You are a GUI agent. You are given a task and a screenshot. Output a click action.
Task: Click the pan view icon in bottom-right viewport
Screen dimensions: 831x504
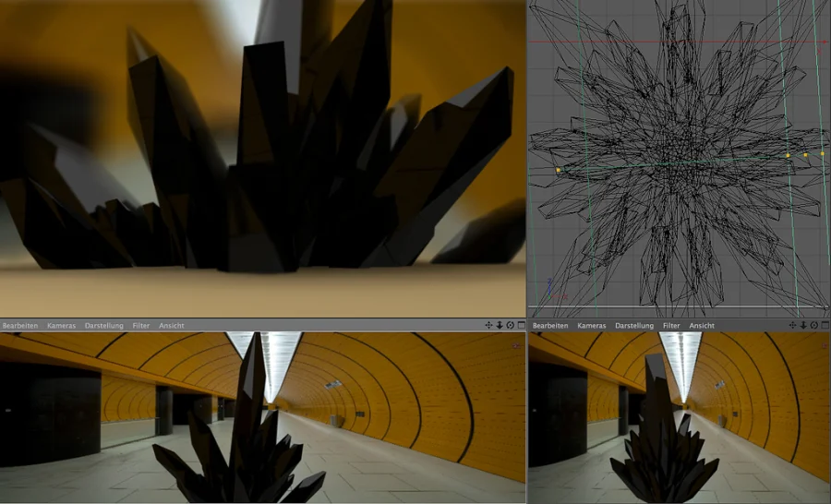pyautogui.click(x=795, y=326)
